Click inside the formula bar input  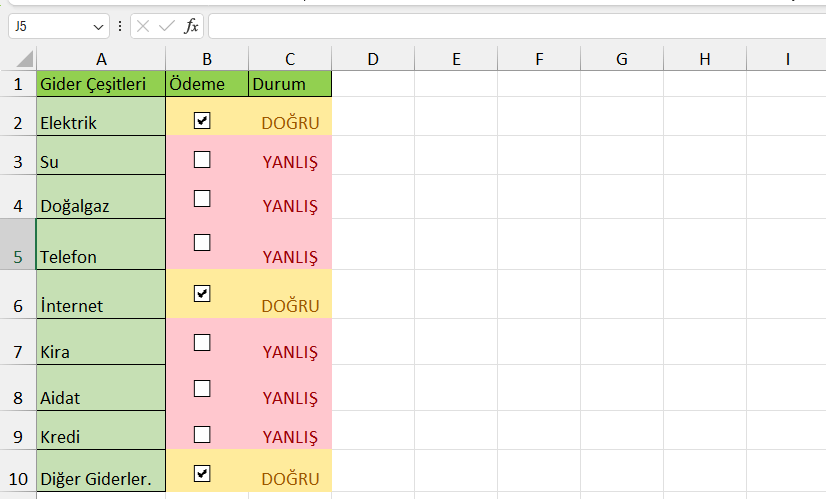click(500, 26)
